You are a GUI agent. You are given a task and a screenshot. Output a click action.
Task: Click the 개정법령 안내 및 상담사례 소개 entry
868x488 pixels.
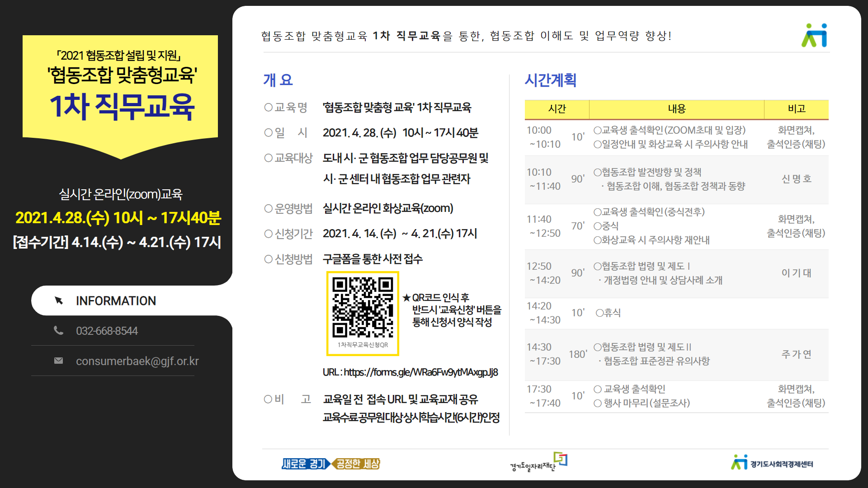[660, 280]
